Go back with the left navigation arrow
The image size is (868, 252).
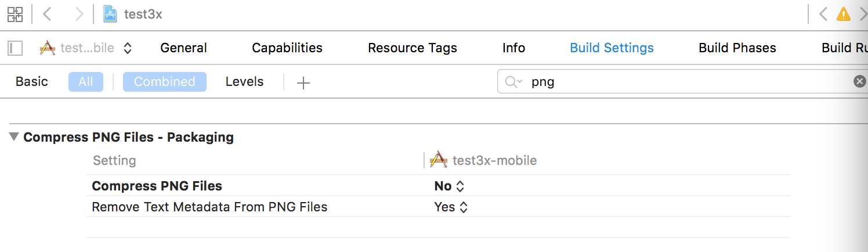(x=48, y=15)
